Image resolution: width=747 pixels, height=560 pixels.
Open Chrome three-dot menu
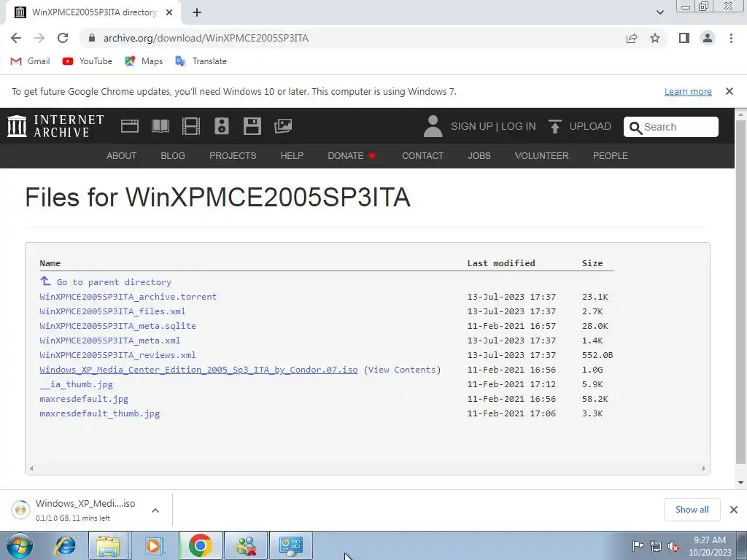tap(731, 38)
